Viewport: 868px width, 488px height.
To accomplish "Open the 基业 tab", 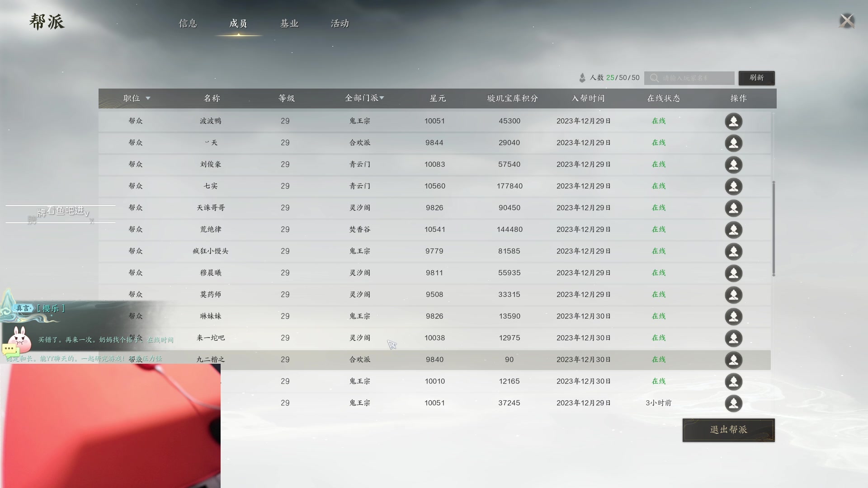I will [289, 23].
